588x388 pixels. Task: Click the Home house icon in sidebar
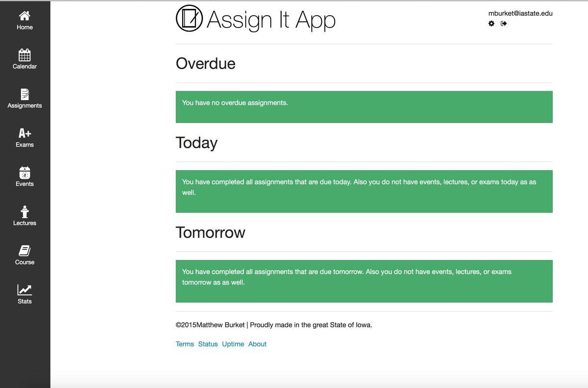(24, 16)
